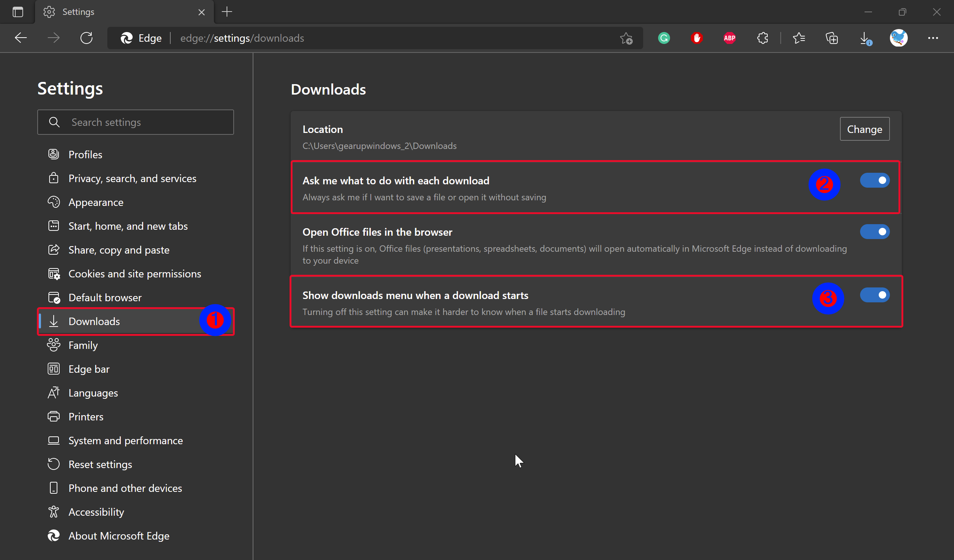Click the Downloads sidebar icon

(x=54, y=321)
